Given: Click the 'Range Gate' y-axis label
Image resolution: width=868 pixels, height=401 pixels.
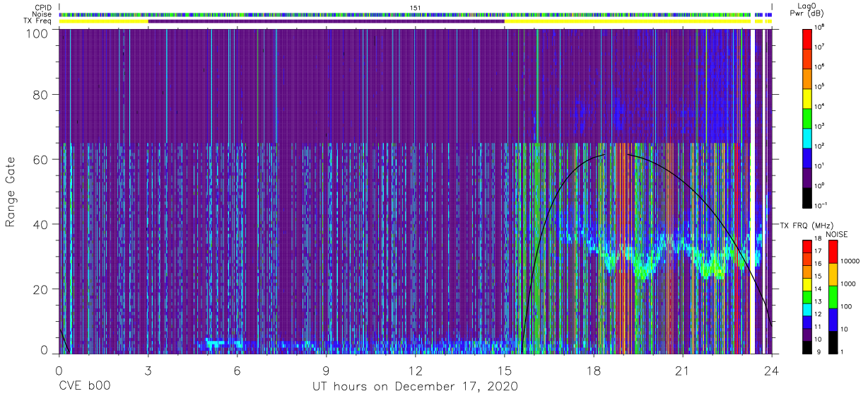Looking at the screenshot, I should [x=11, y=192].
